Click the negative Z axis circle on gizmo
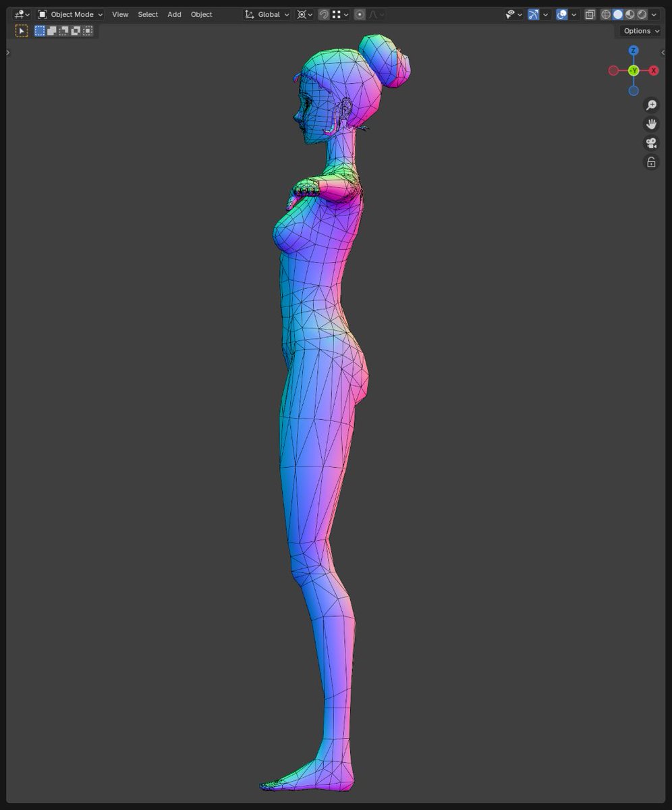This screenshot has width=672, height=810. click(634, 90)
